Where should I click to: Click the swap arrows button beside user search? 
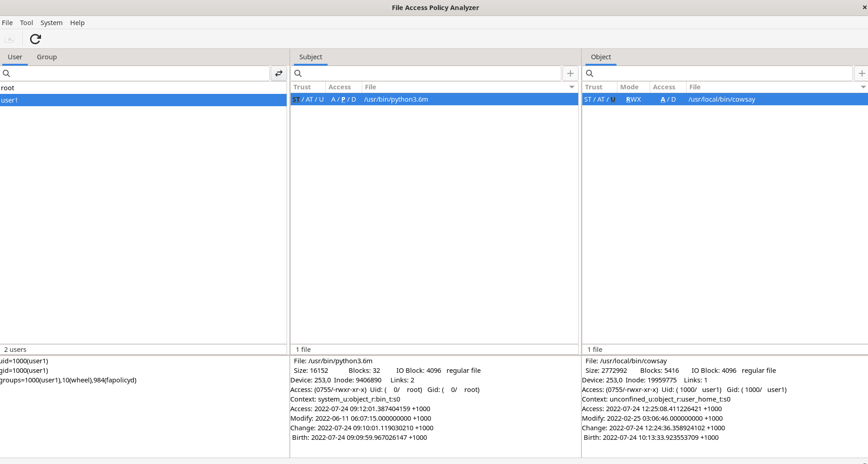click(279, 73)
